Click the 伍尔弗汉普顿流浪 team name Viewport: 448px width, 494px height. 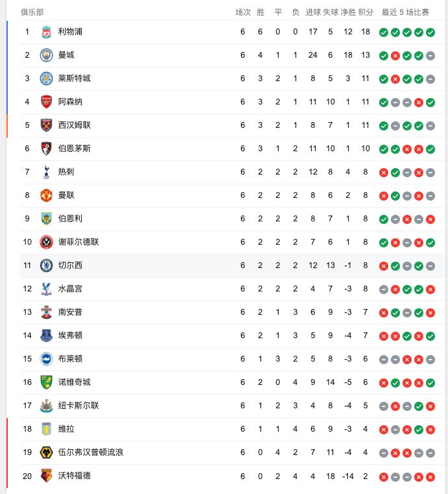[x=90, y=452]
